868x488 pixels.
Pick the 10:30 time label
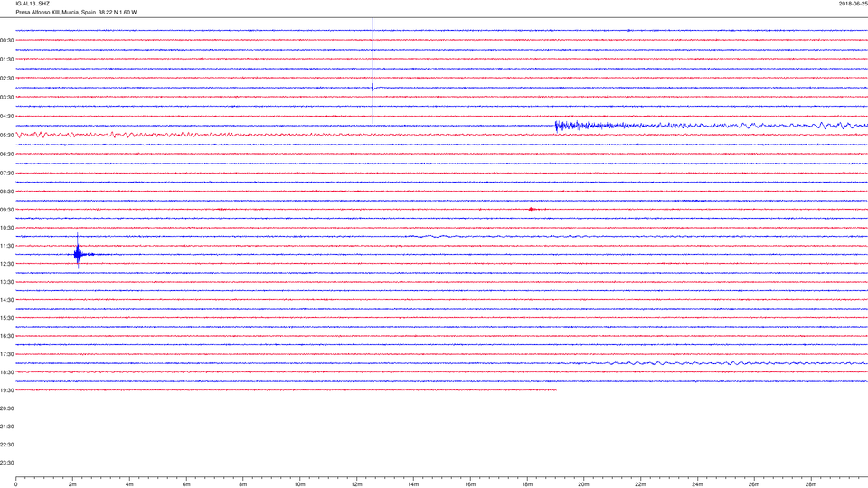pyautogui.click(x=6, y=228)
